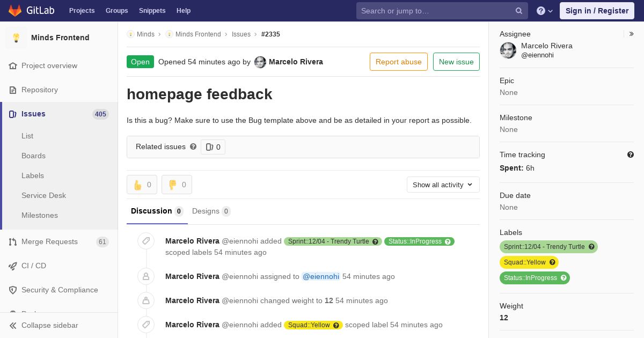Open the Milestones sidebar link

tap(40, 215)
